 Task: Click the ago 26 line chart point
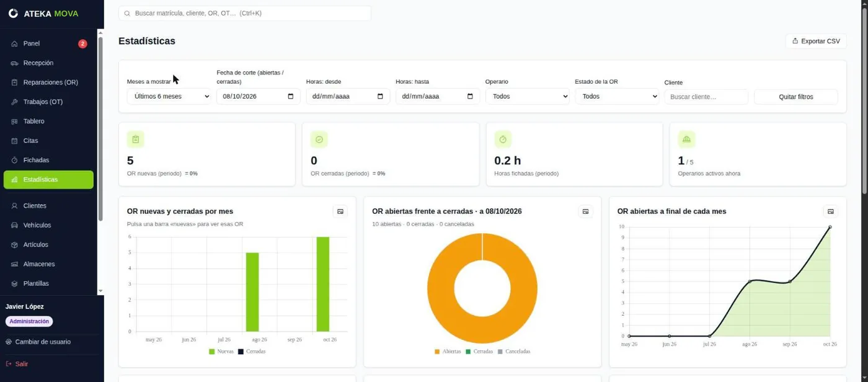coord(750,282)
